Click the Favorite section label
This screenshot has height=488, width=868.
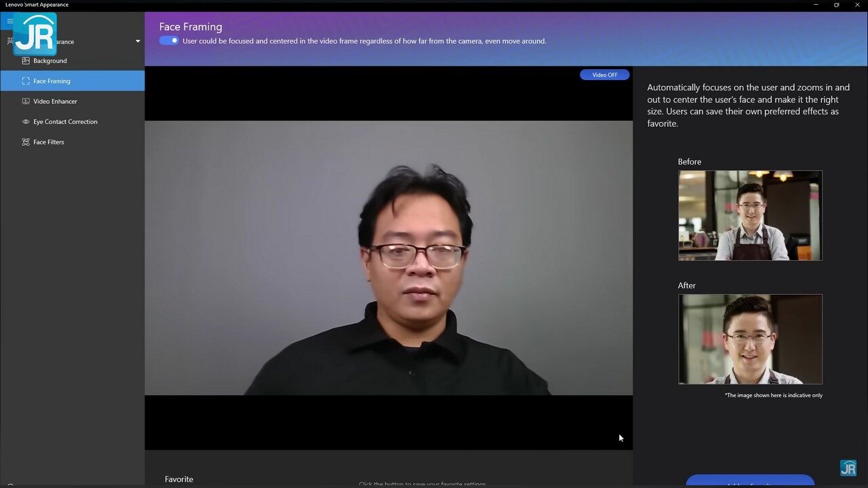click(x=179, y=479)
